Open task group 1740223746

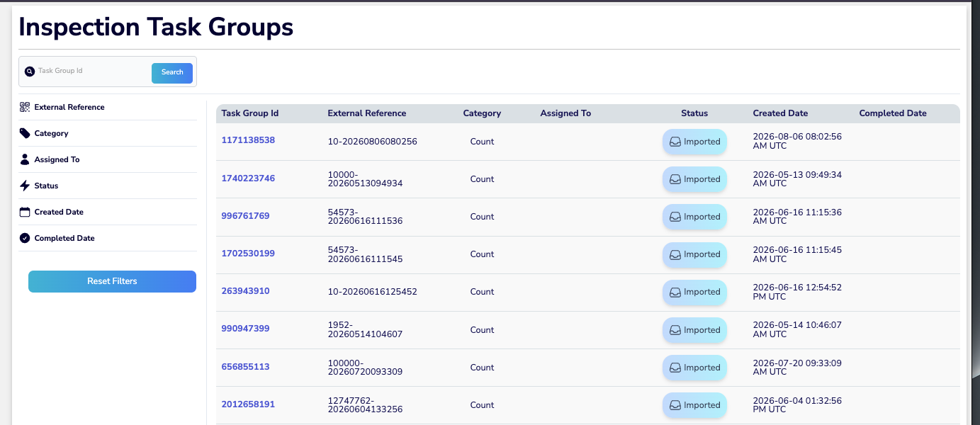pyautogui.click(x=248, y=178)
